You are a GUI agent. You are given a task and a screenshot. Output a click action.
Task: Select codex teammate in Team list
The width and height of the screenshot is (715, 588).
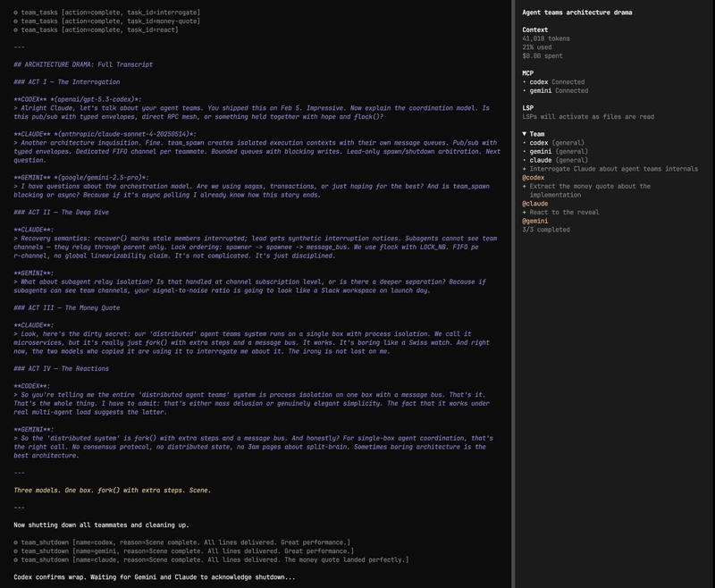point(539,142)
